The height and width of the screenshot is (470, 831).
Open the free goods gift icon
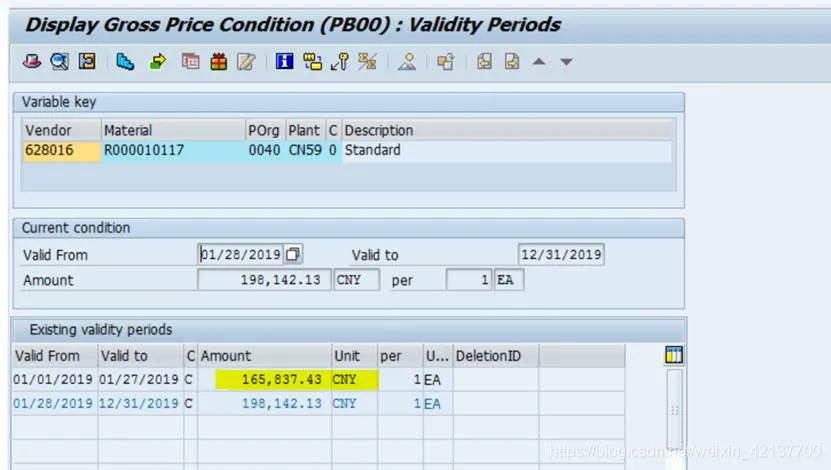click(218, 61)
